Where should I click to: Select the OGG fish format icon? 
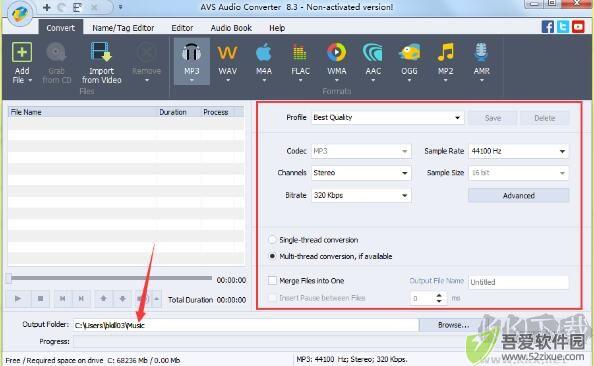[x=409, y=52]
